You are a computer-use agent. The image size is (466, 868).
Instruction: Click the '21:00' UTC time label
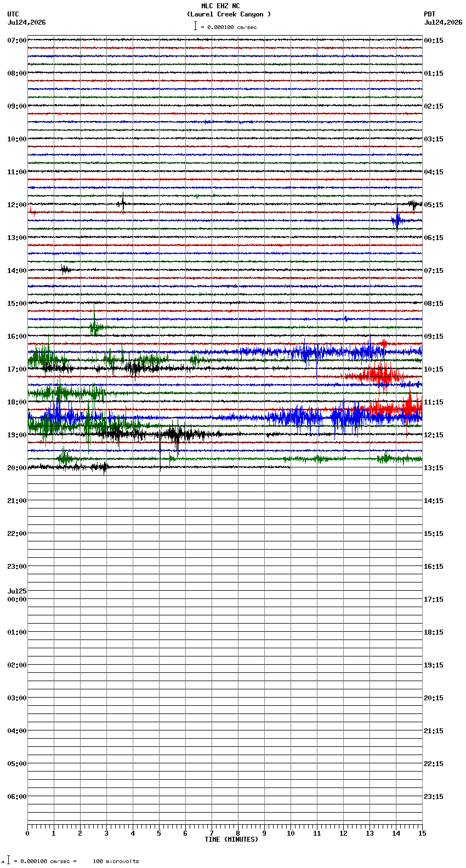pyautogui.click(x=17, y=501)
